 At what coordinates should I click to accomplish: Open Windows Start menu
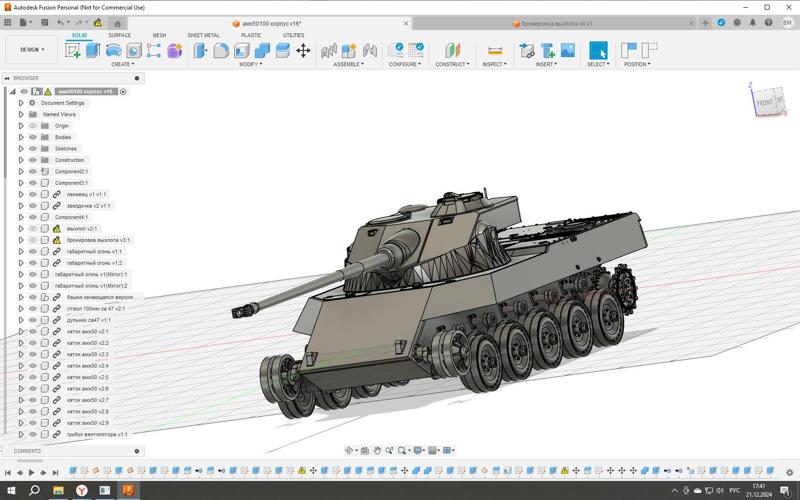pos(11,491)
